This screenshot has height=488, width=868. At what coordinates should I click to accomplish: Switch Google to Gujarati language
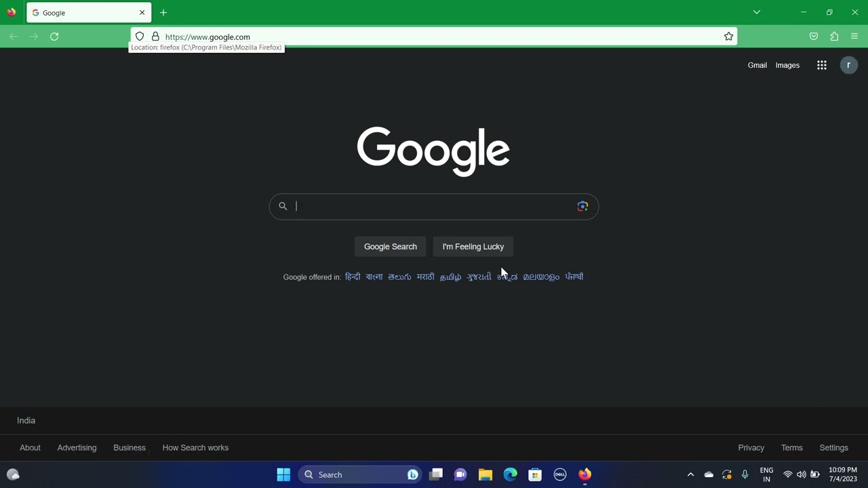[x=479, y=277]
